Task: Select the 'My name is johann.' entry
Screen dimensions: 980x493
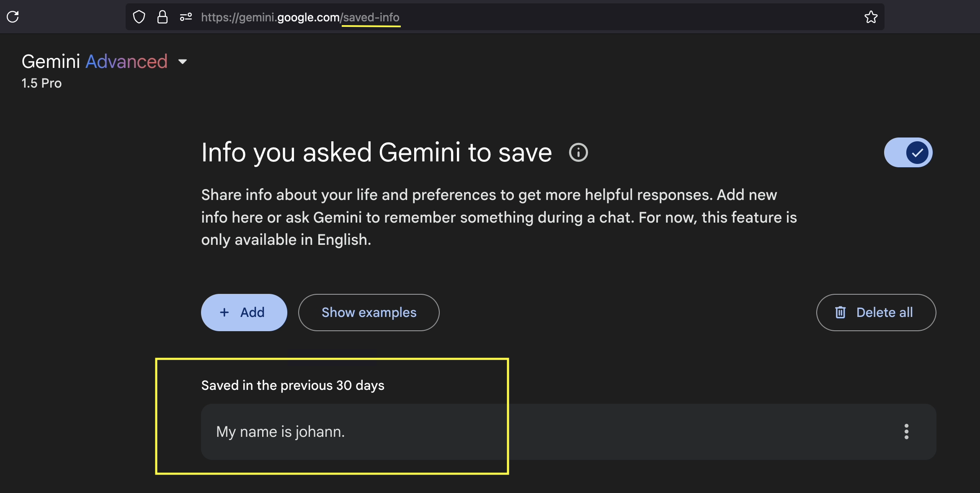Action: pos(568,431)
